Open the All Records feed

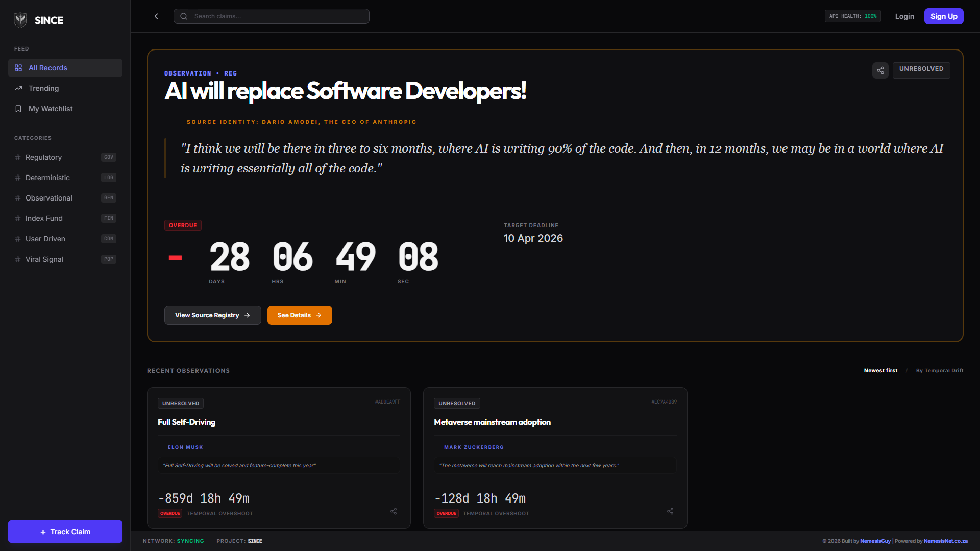click(x=65, y=68)
